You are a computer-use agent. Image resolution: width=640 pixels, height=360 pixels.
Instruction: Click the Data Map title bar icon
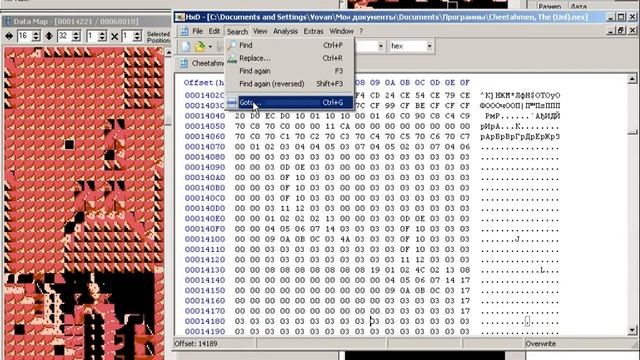(8, 21)
